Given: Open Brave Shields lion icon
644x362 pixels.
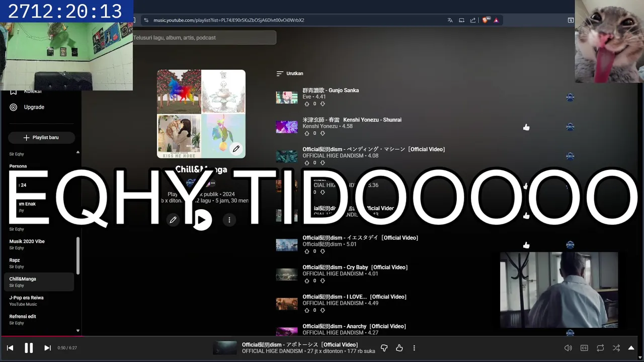Looking at the screenshot, I should point(485,20).
